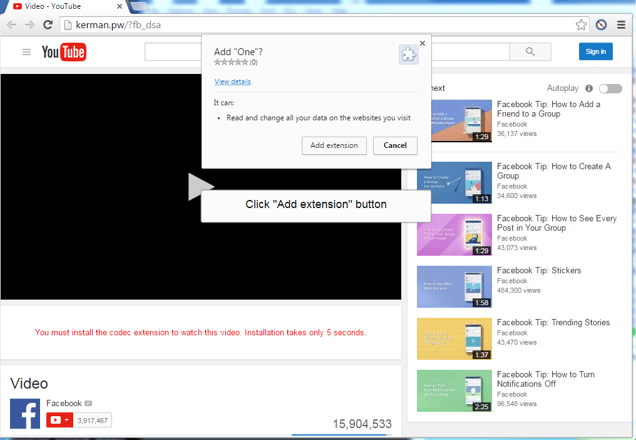Reload the current page
The height and width of the screenshot is (440, 636).
click(x=47, y=24)
